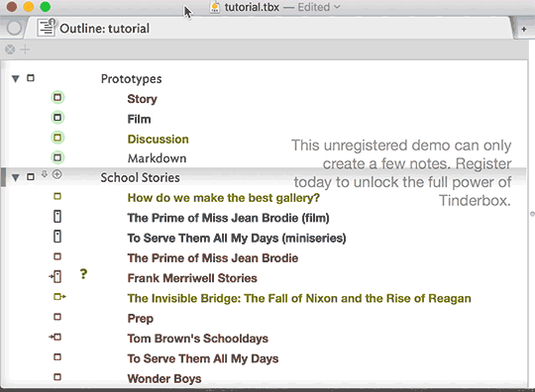The image size is (535, 392).
Task: Click the icon for To Serve Them All My Days (miniseries)
Action: tap(57, 237)
